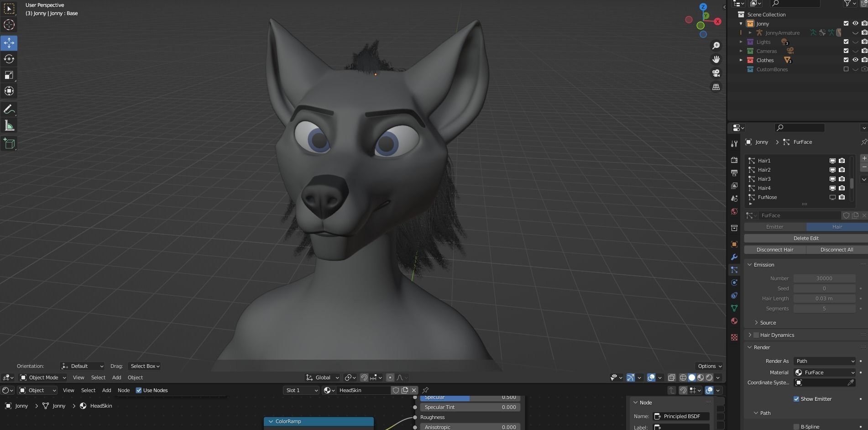868x430 pixels.
Task: Select the Move tool
Action: click(x=9, y=43)
